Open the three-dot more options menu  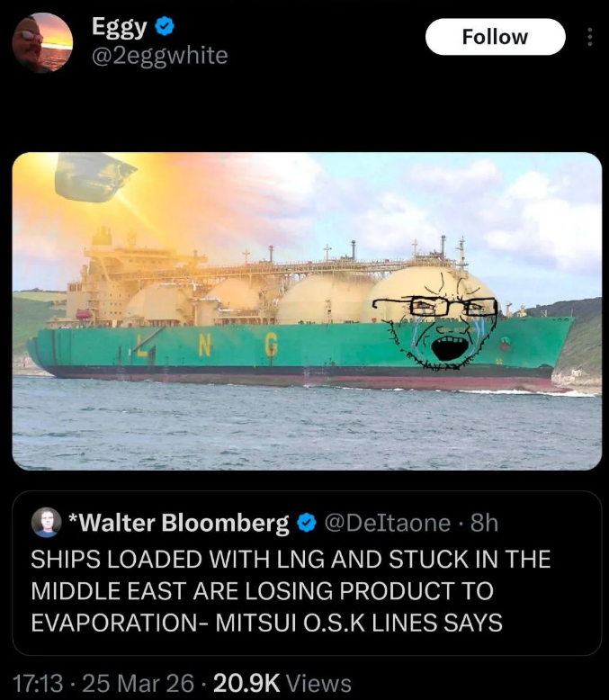(x=590, y=37)
